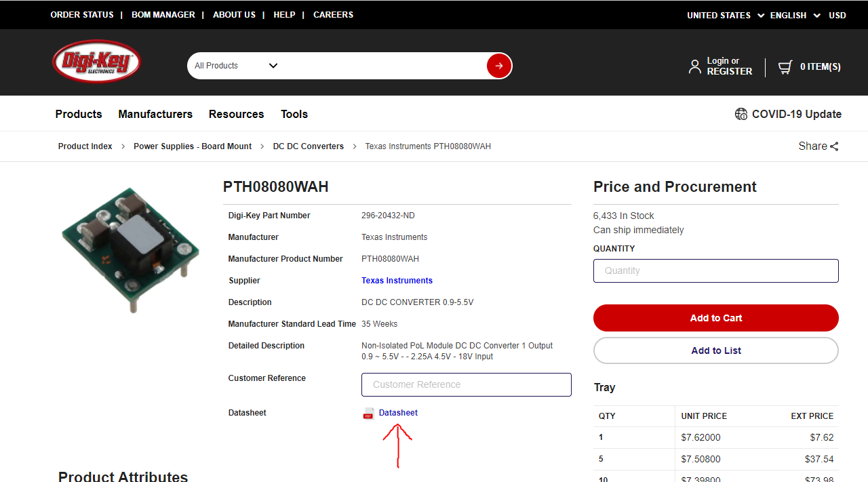868x482 pixels.
Task: Focus the Quantity input field
Action: [x=716, y=270]
